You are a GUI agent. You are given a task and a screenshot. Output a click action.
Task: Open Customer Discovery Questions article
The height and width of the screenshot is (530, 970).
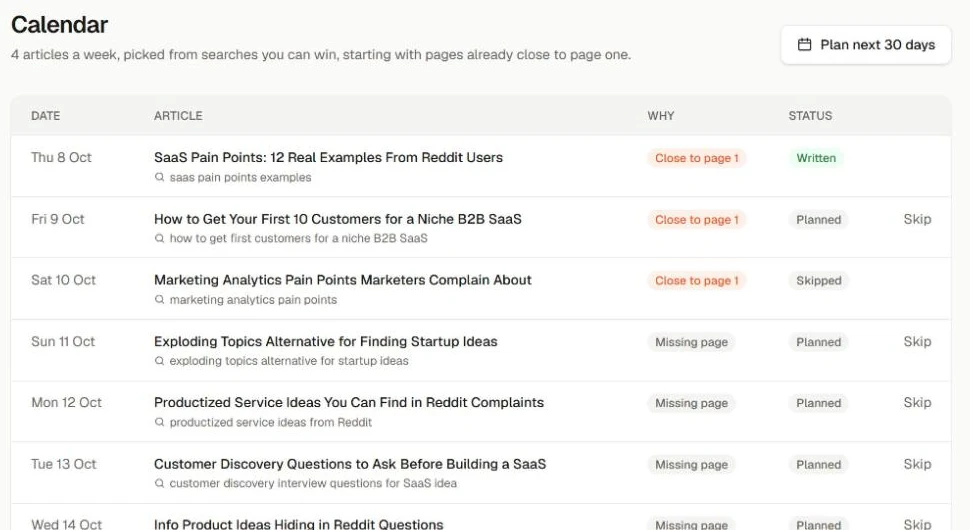pyautogui.click(x=350, y=464)
